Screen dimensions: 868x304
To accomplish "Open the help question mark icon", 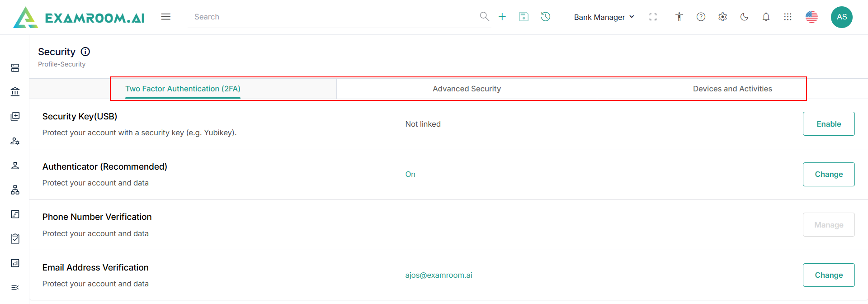I will pyautogui.click(x=701, y=17).
